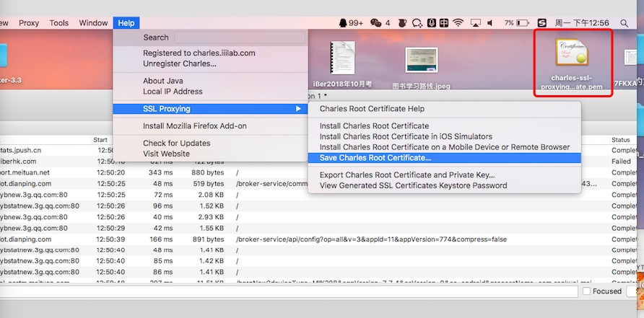Click the microphone menu bar icon
644x318 pixels.
pyautogui.click(x=431, y=23)
